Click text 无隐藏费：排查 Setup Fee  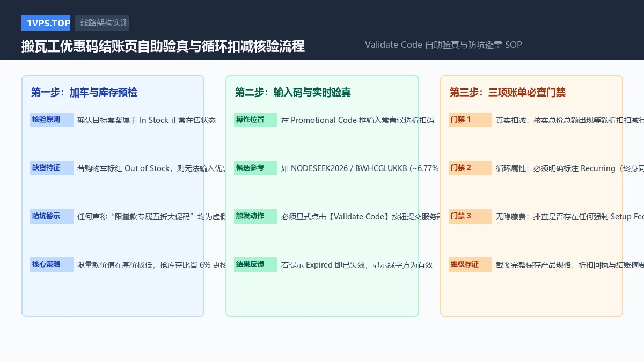(x=570, y=217)
